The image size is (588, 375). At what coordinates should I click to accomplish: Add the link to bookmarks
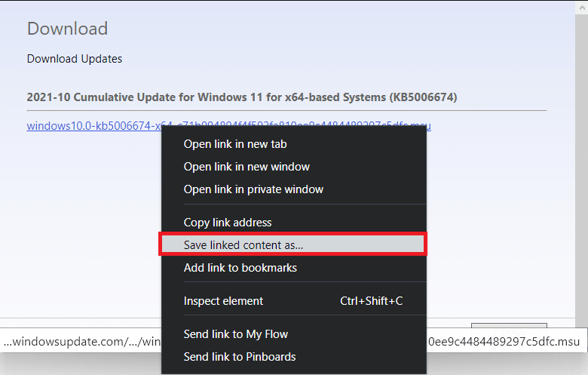(x=240, y=268)
